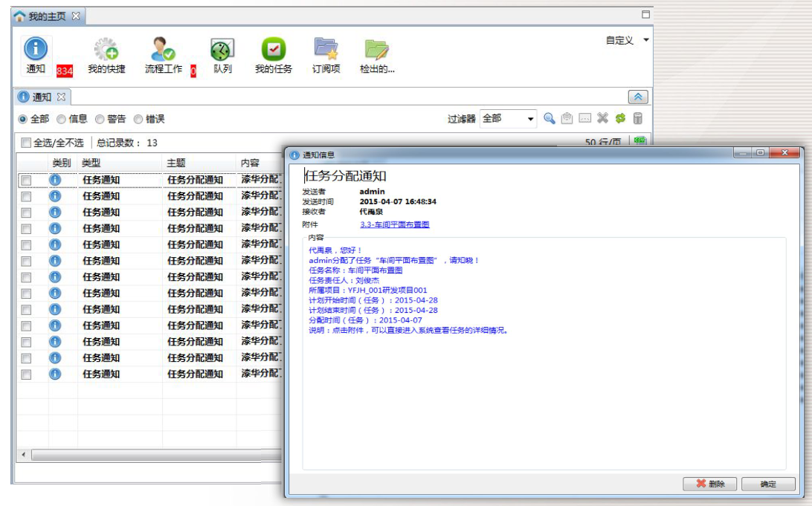Click the green refresh arrows icon

pyautogui.click(x=620, y=118)
